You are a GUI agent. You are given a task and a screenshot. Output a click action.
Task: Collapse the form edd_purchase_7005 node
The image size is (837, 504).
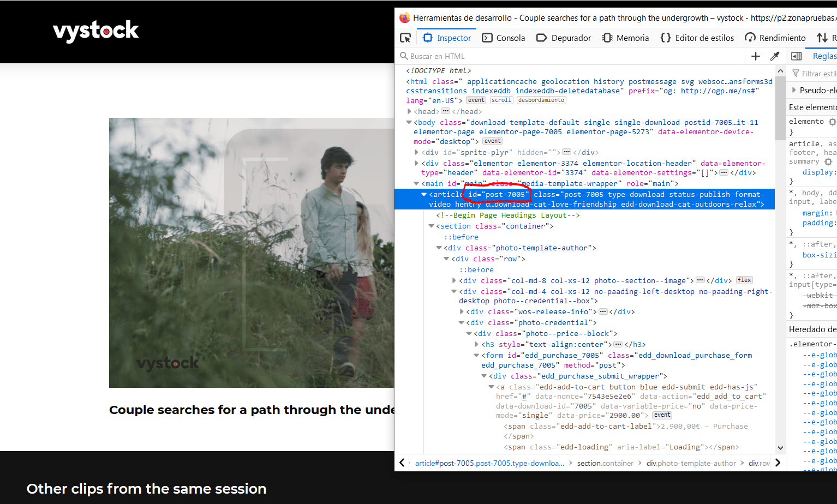click(477, 355)
